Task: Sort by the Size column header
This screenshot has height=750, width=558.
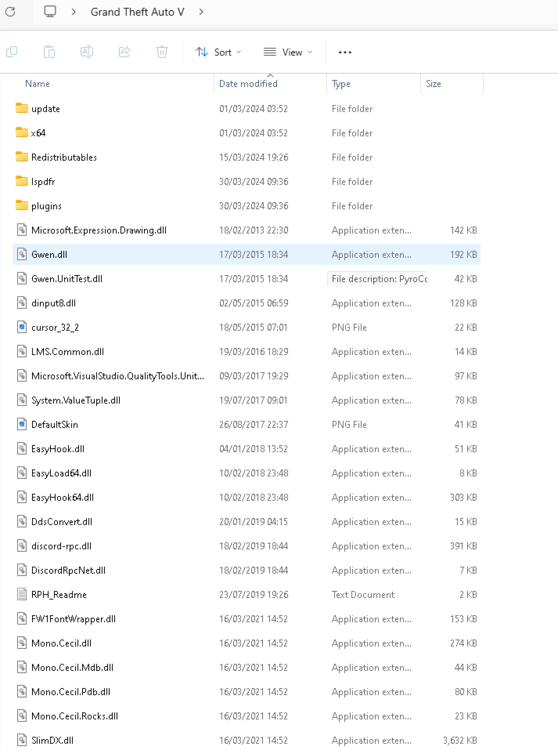Action: (433, 84)
